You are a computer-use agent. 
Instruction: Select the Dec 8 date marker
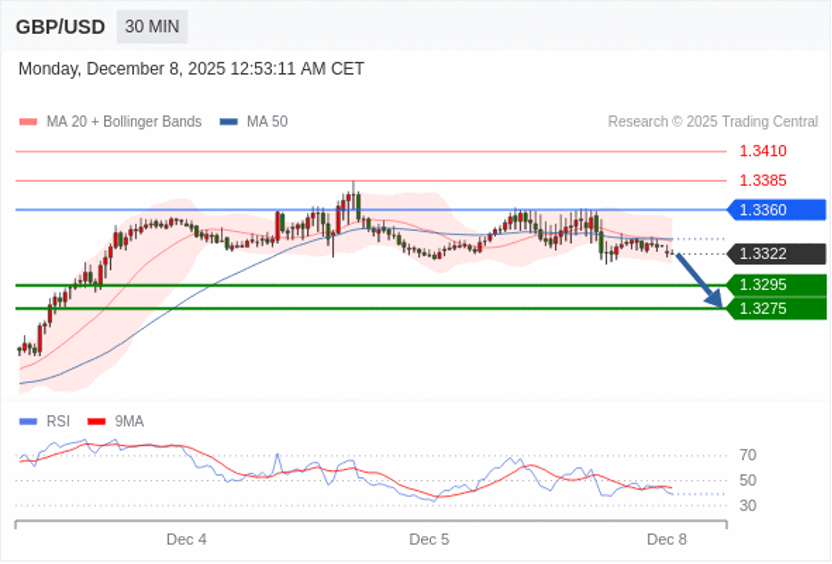click(667, 539)
